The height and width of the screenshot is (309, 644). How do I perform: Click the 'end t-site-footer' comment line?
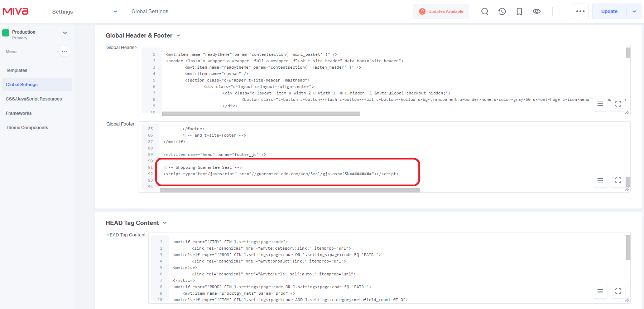(214, 135)
